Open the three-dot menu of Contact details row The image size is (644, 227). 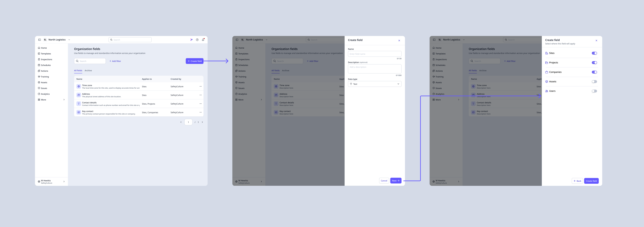pos(200,104)
